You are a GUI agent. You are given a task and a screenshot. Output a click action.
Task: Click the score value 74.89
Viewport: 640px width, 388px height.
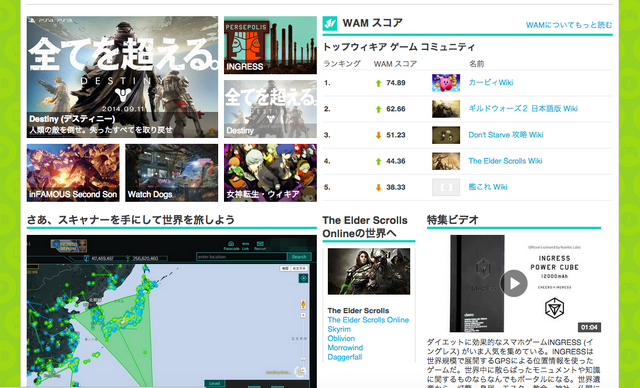[396, 83]
